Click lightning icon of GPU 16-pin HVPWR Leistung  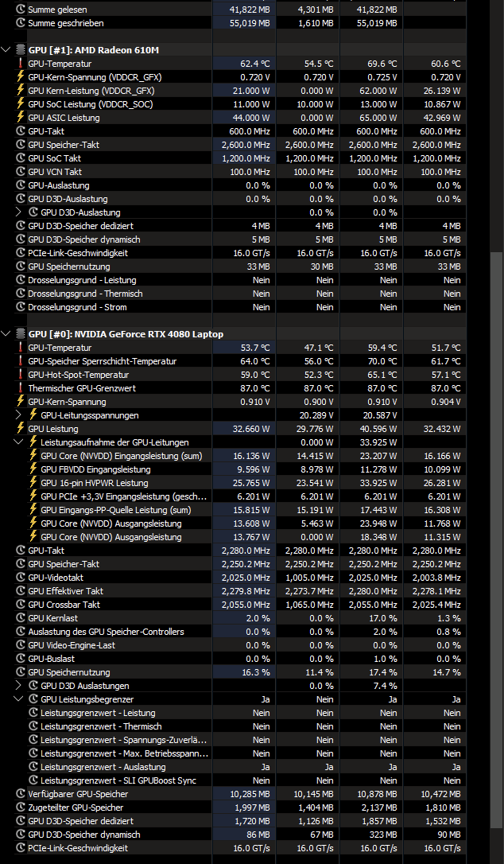coord(33,483)
